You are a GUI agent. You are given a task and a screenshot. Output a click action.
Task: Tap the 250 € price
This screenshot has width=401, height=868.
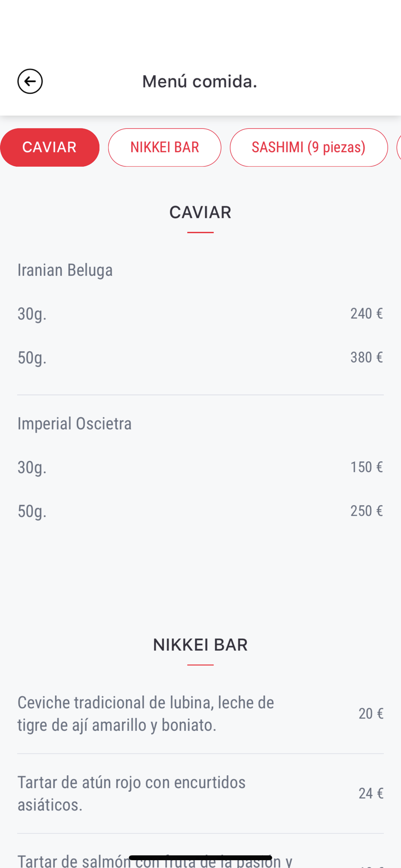366,511
